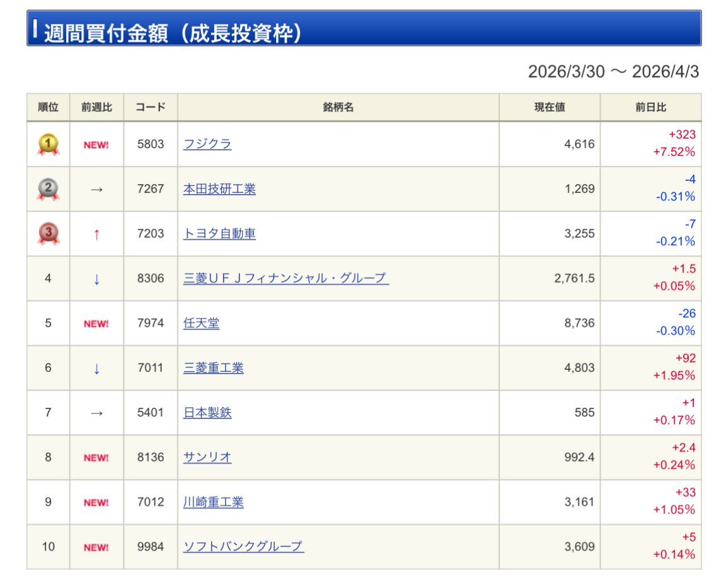The width and height of the screenshot is (726, 588).
Task: Click stock code 8306
Action: (151, 279)
